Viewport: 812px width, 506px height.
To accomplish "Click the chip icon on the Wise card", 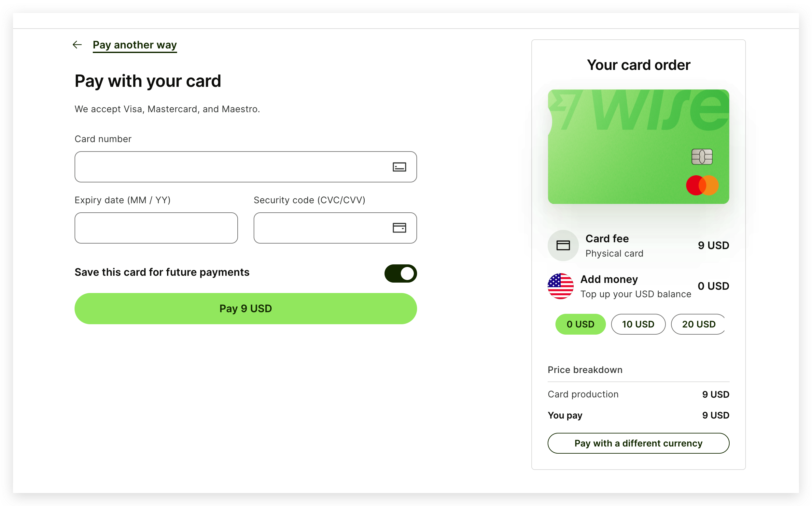I will pyautogui.click(x=702, y=157).
